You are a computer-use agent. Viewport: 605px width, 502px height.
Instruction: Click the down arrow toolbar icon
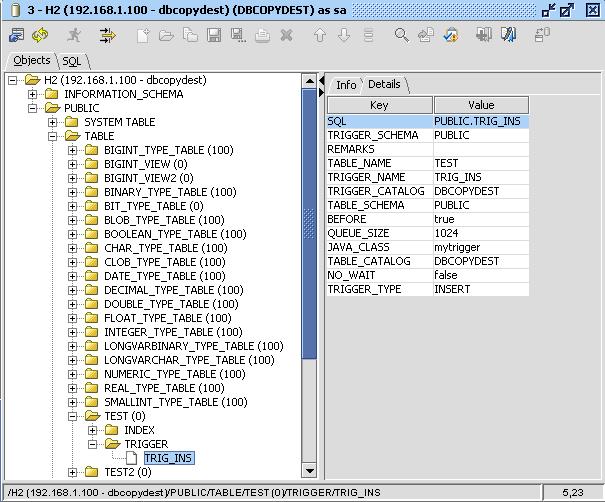tap(344, 35)
